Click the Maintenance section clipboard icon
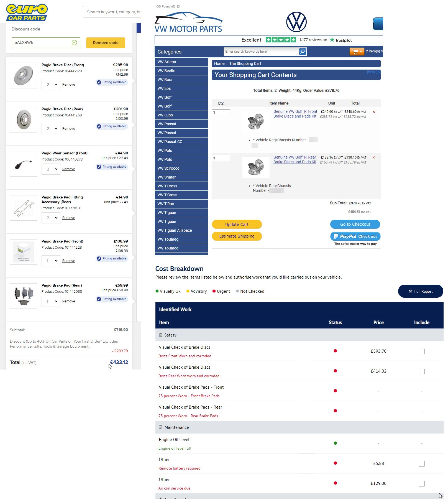448x502 pixels. [x=160, y=427]
